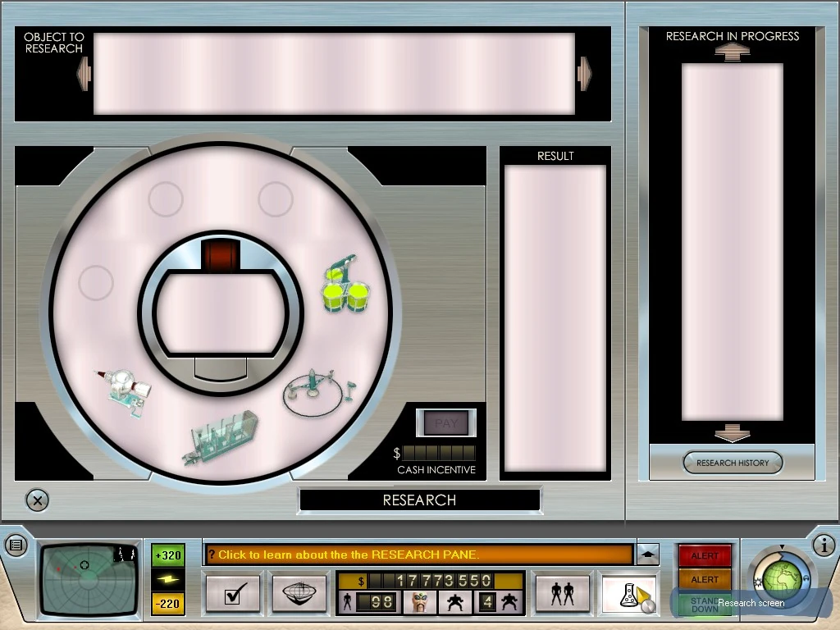Open the minions management icon
The width and height of the screenshot is (840, 630).
(563, 594)
